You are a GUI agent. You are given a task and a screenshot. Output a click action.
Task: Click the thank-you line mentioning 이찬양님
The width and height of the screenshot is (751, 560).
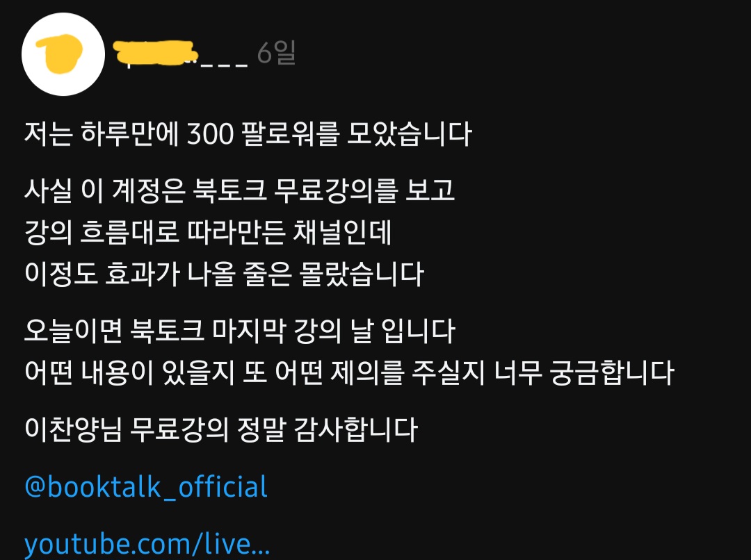pos(221,429)
